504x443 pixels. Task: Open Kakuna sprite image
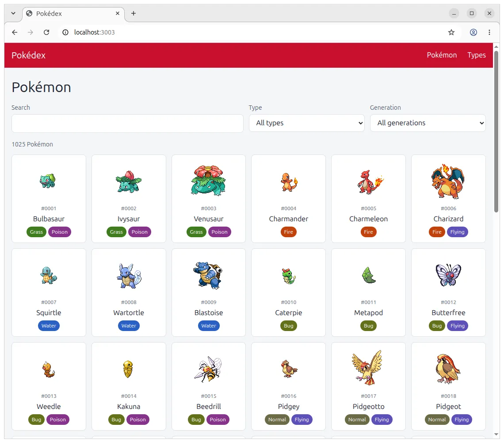(x=128, y=369)
